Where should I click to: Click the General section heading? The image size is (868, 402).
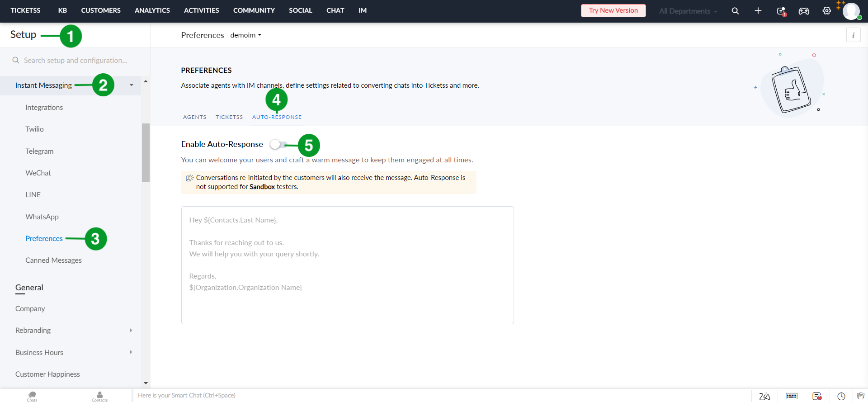pyautogui.click(x=29, y=288)
